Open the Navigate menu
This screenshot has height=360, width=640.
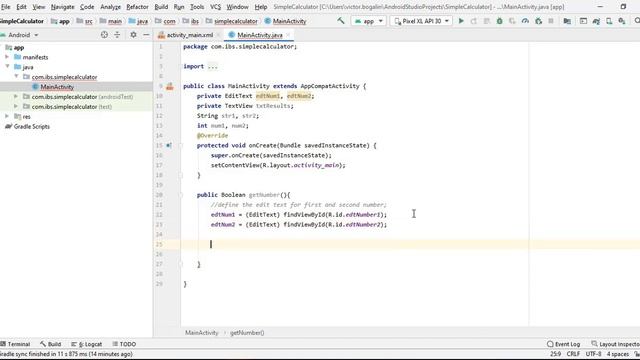(x=62, y=7)
